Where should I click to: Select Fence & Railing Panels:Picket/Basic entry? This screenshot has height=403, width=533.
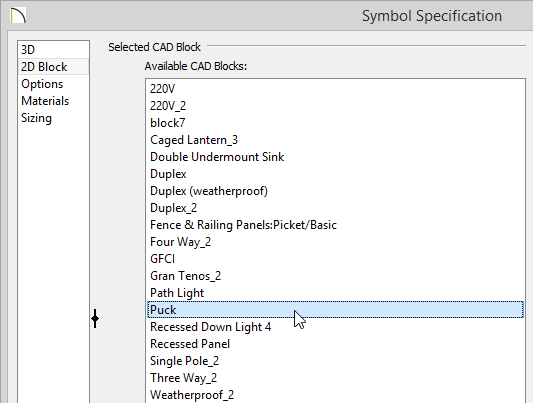(x=335, y=225)
